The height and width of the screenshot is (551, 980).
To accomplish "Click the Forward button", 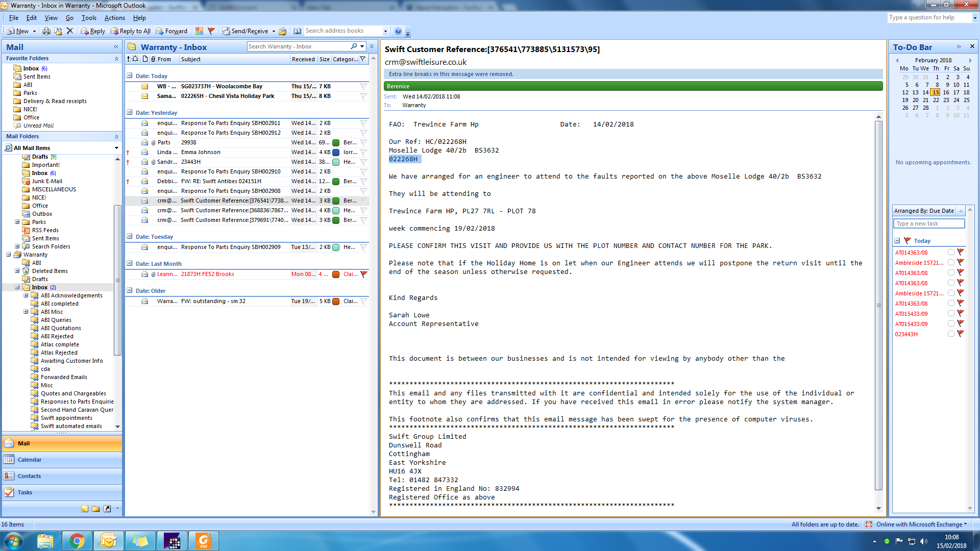I will point(171,31).
